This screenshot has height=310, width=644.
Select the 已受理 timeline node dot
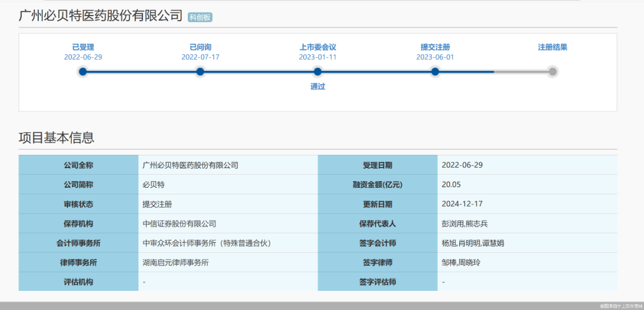coord(83,72)
